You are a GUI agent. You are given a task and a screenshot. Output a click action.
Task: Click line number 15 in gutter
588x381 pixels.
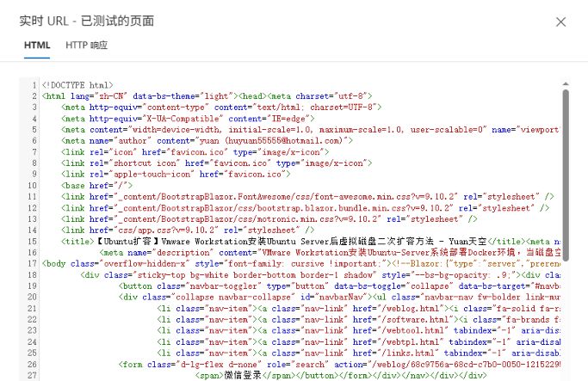[x=32, y=242]
